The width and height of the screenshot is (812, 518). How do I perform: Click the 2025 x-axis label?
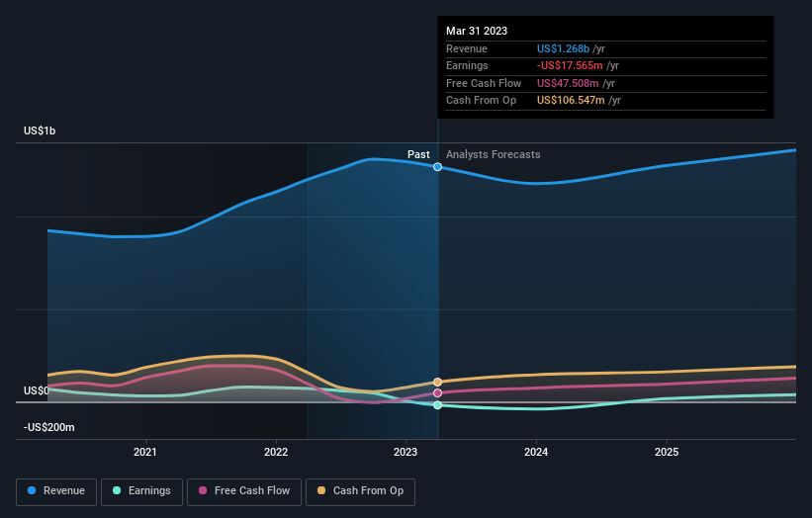[667, 452]
